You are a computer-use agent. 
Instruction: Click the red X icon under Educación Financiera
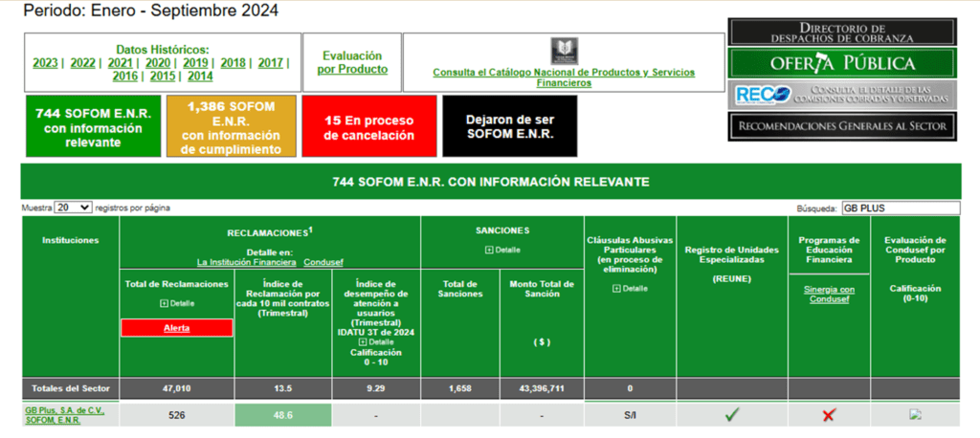pyautogui.click(x=828, y=415)
